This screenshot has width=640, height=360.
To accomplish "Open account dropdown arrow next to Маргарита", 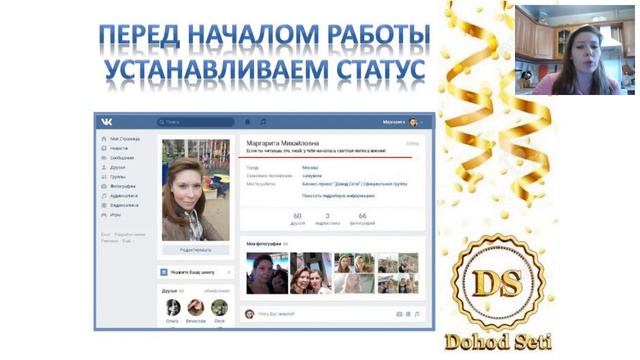I will (422, 122).
